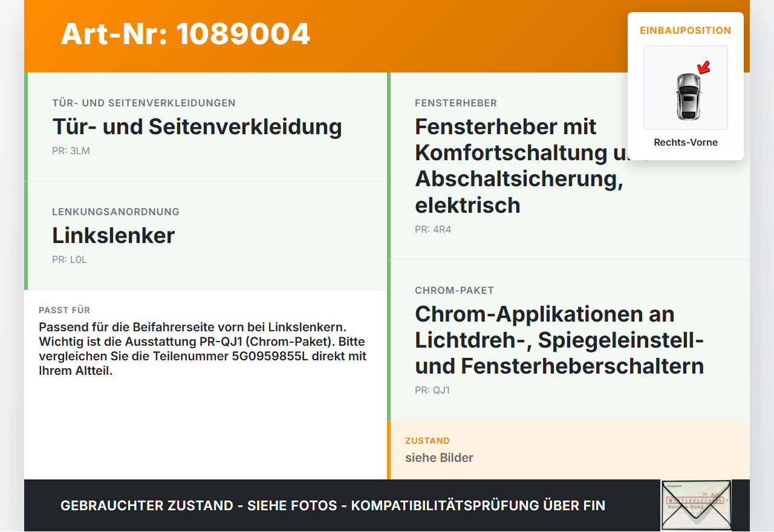Click the car installation position image
The height and width of the screenshot is (532, 774).
point(686,88)
